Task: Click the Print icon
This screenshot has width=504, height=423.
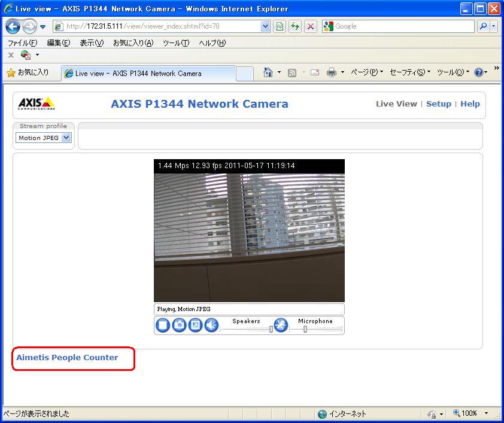Action: tap(332, 72)
